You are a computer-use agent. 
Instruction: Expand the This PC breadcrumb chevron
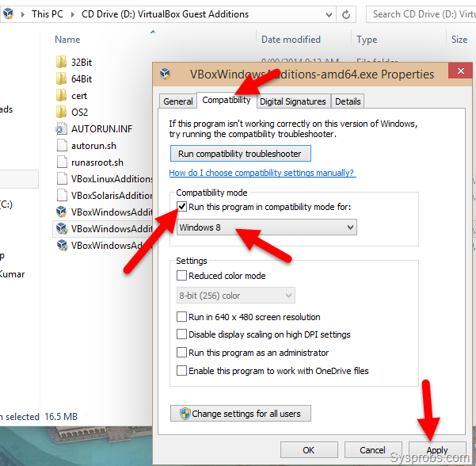tap(73, 14)
